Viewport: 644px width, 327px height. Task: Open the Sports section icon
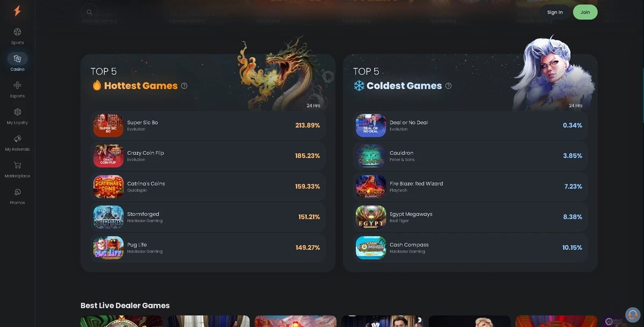(x=17, y=32)
